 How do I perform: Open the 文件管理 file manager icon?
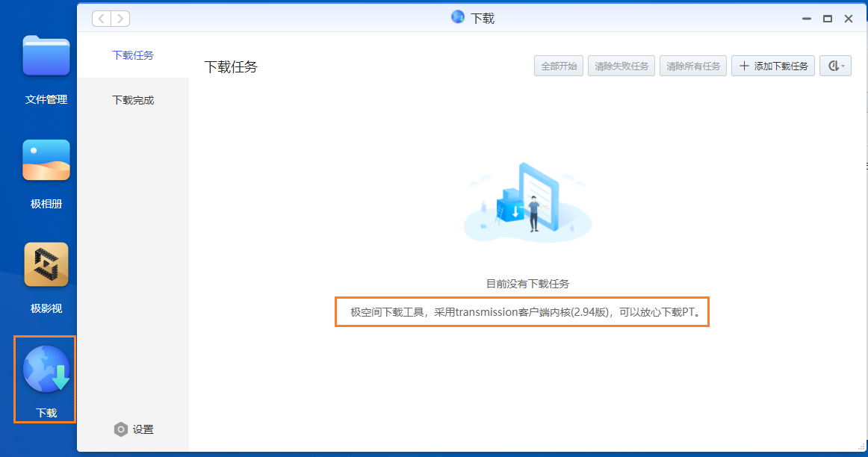tap(46, 56)
